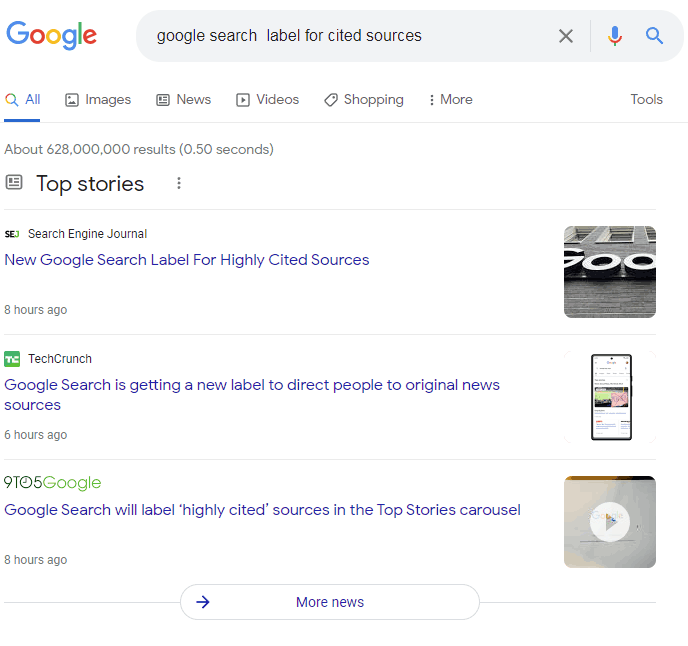688x646 pixels.
Task: Click the Search Engine Journal favicon
Action: click(12, 234)
